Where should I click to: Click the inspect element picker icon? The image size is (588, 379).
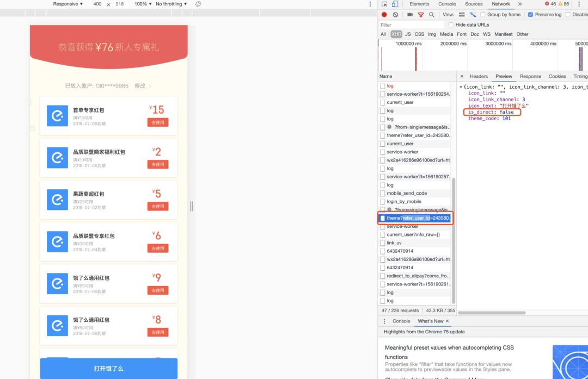[384, 4]
